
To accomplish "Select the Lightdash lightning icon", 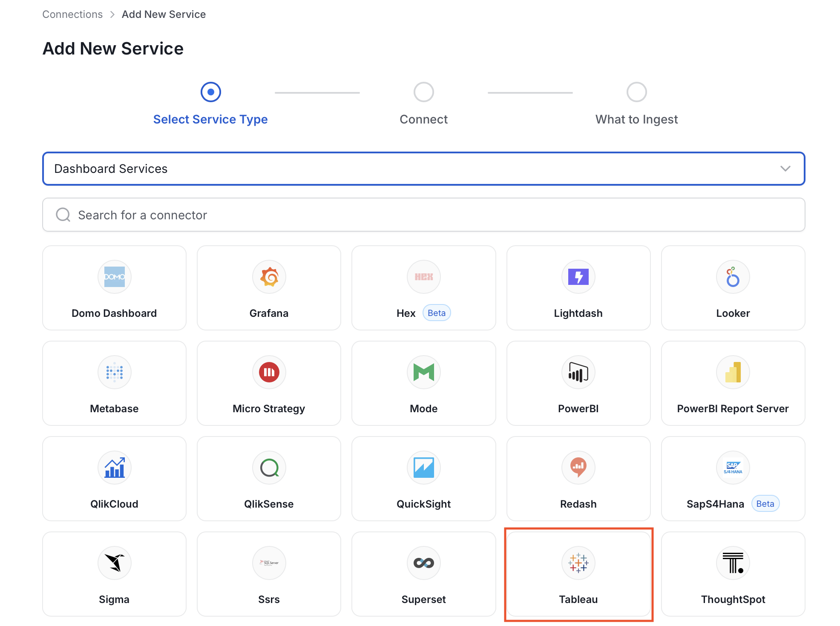I will (x=578, y=277).
